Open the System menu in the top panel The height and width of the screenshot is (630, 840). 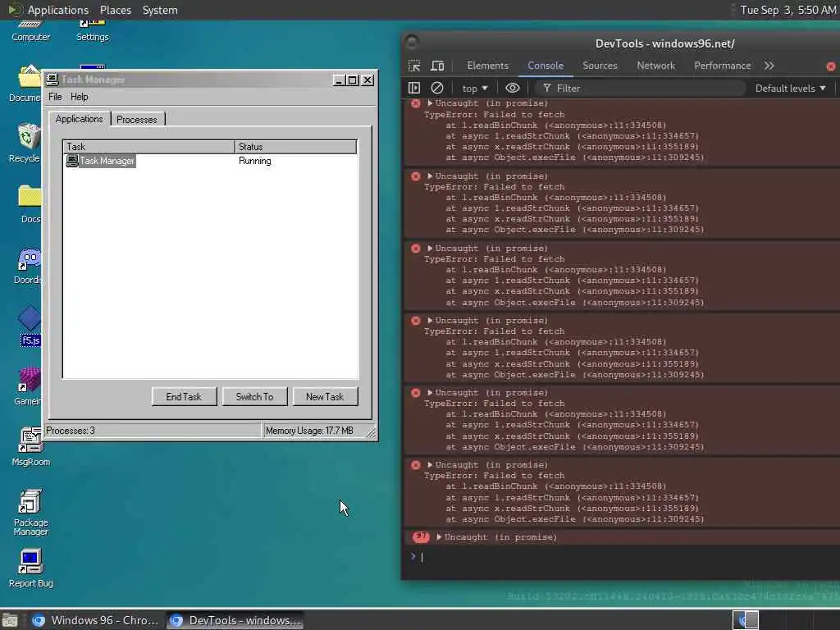[160, 10]
